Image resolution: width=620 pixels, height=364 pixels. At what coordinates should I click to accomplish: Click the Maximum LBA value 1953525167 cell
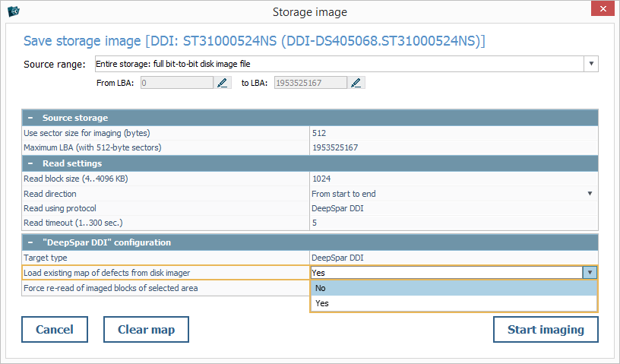[454, 147]
